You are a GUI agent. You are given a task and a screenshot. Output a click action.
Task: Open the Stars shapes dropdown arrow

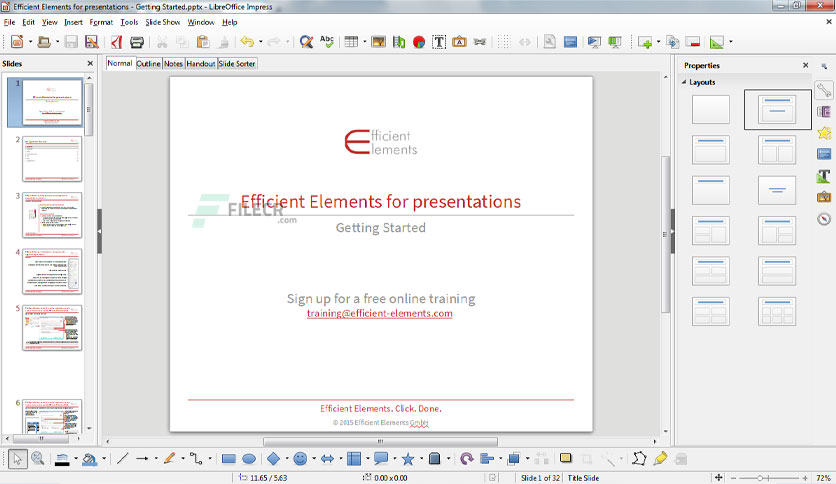[421, 459]
